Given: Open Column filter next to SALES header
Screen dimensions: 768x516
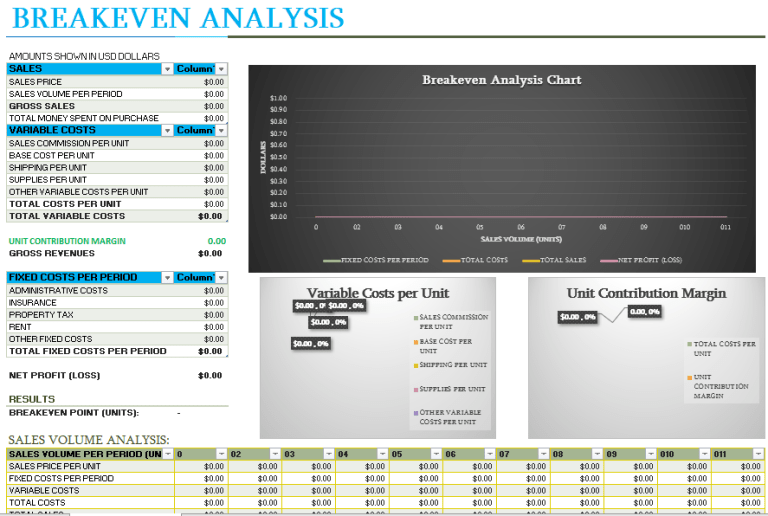Looking at the screenshot, I should [221, 69].
